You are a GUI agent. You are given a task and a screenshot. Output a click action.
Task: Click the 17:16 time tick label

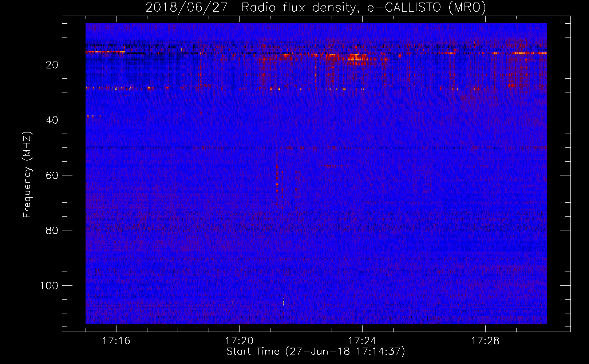point(116,341)
